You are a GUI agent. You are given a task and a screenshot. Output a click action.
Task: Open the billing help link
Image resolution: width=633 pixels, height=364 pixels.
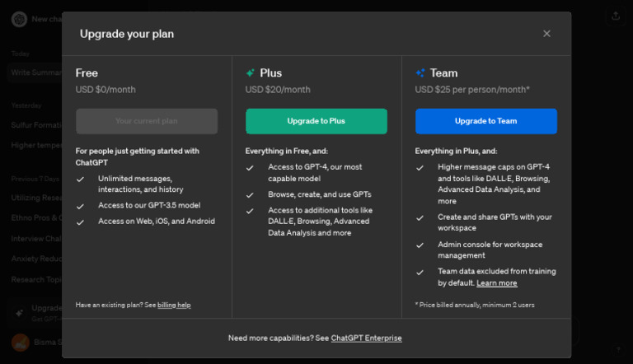[174, 305]
